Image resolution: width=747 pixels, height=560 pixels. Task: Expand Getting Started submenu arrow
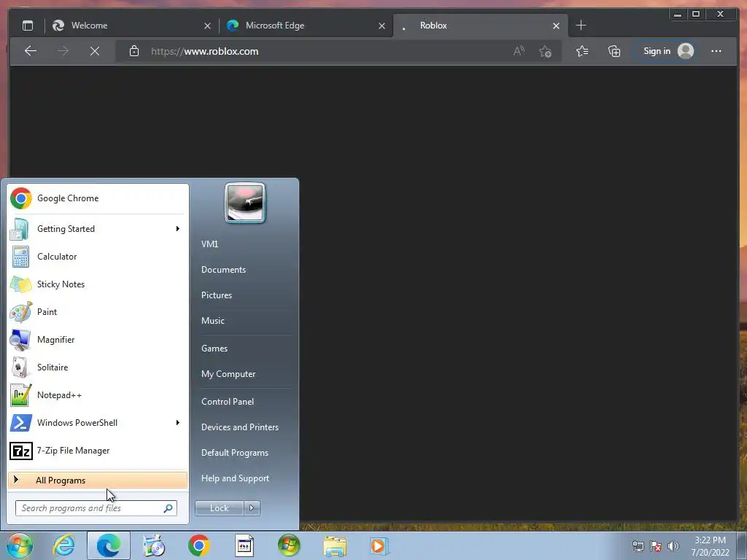pyautogui.click(x=178, y=229)
